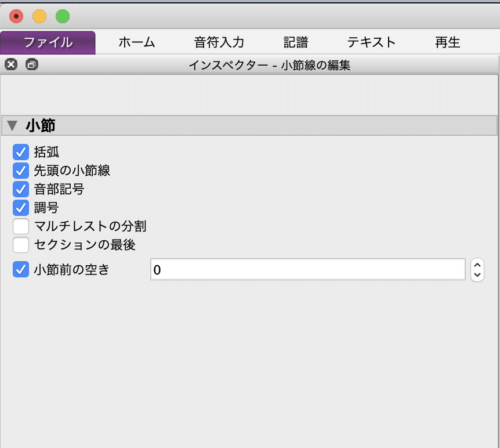
Task: Toggle the 調号 checkbox off
Action: (x=21, y=208)
